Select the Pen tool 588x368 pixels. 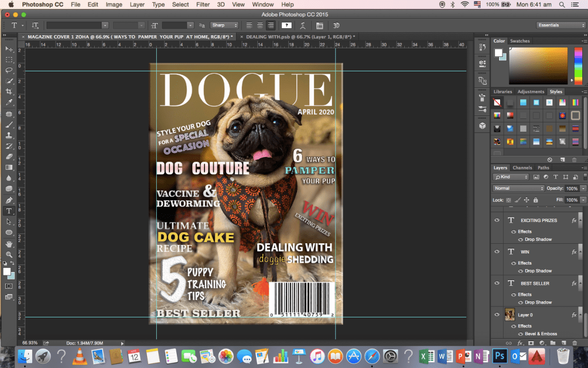[9, 200]
